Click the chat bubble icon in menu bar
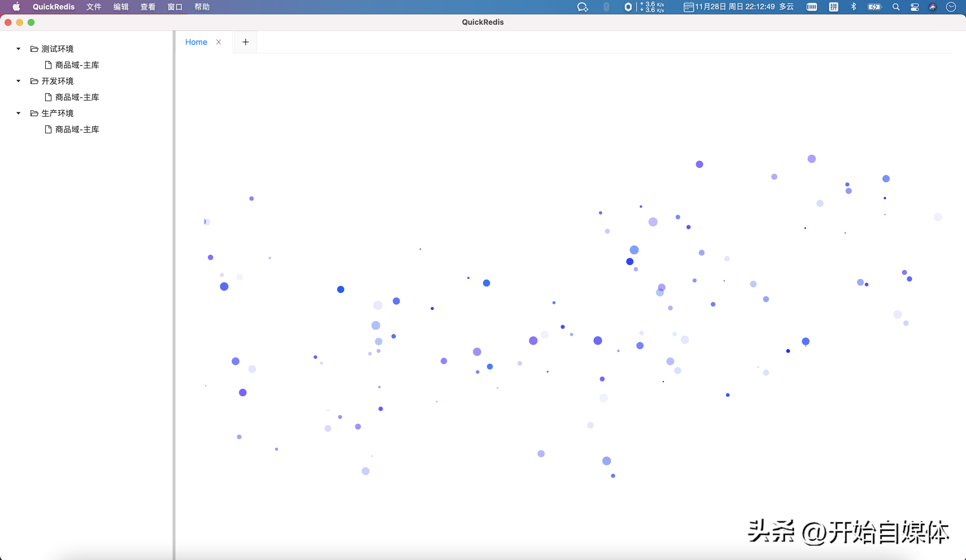This screenshot has width=966, height=560. (x=582, y=7)
